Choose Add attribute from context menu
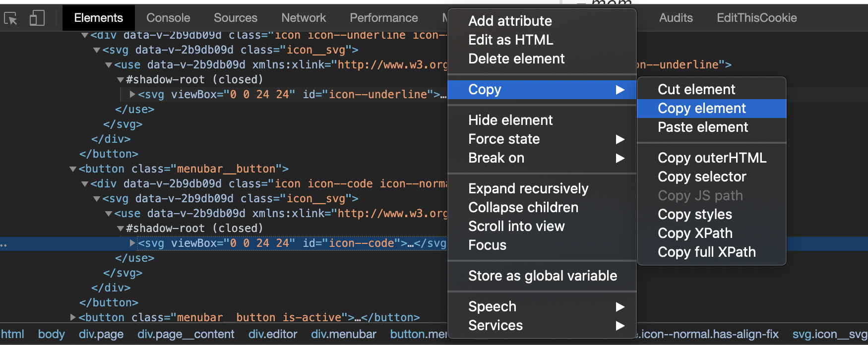 tap(542, 21)
